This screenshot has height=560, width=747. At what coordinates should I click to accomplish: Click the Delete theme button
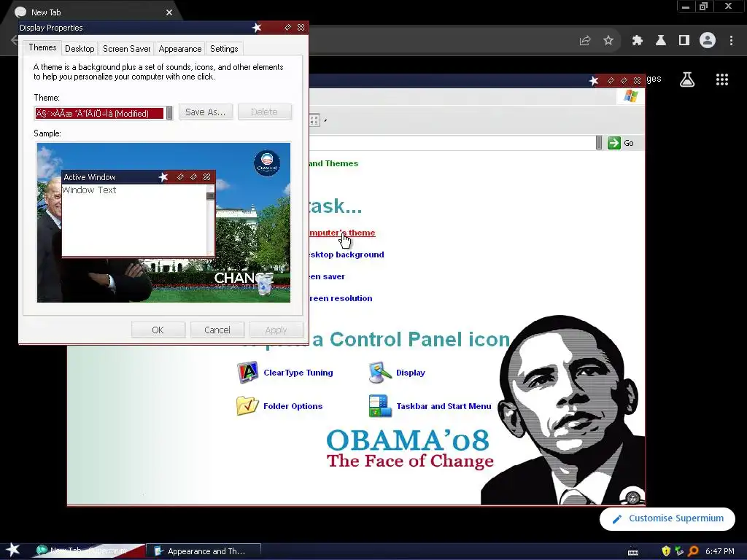[264, 112]
